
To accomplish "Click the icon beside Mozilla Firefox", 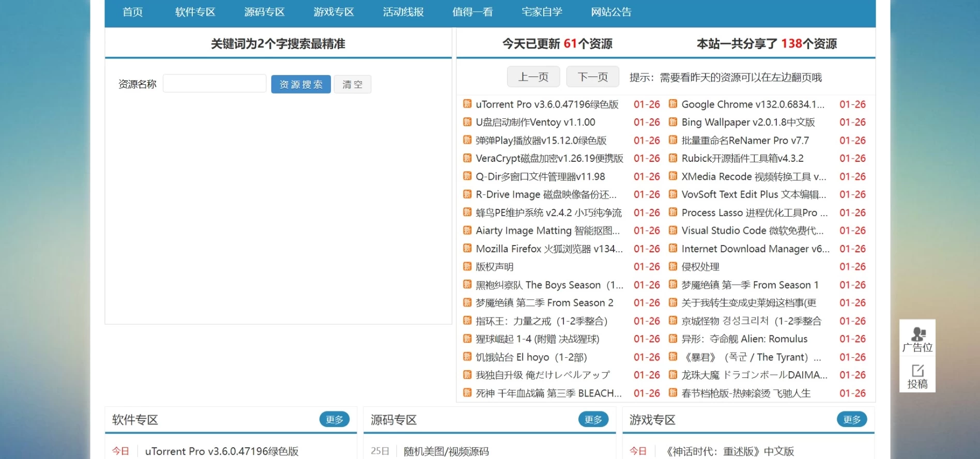I will (467, 249).
